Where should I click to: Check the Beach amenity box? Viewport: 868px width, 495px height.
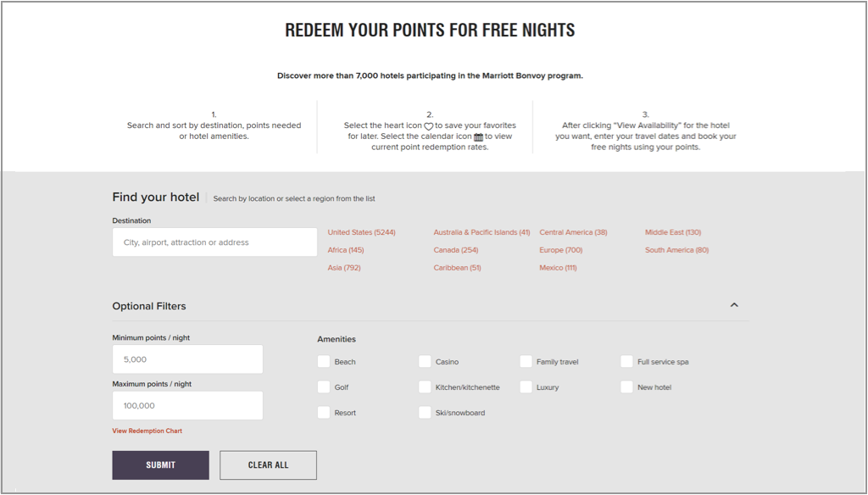pos(324,362)
